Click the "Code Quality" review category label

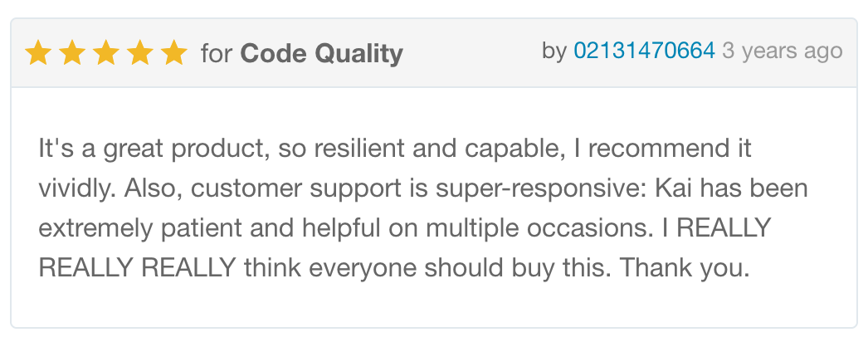point(321,54)
